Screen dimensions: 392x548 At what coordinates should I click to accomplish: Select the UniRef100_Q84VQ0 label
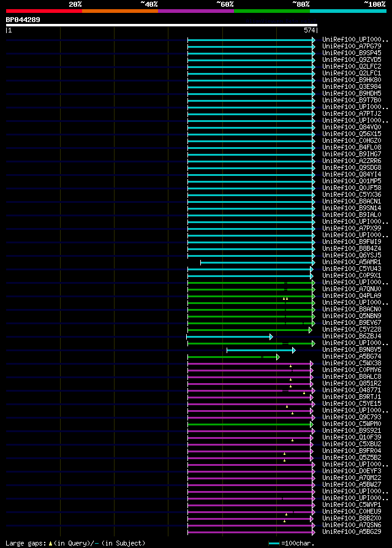pyautogui.click(x=352, y=127)
